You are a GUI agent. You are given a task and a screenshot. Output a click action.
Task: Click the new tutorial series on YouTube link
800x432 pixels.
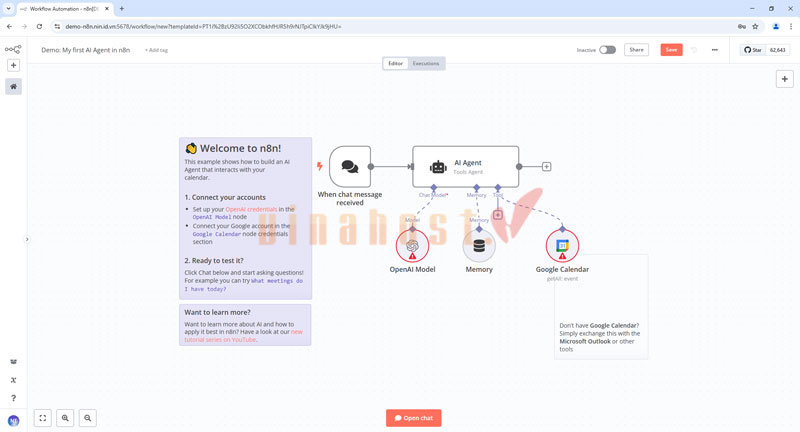243,336
